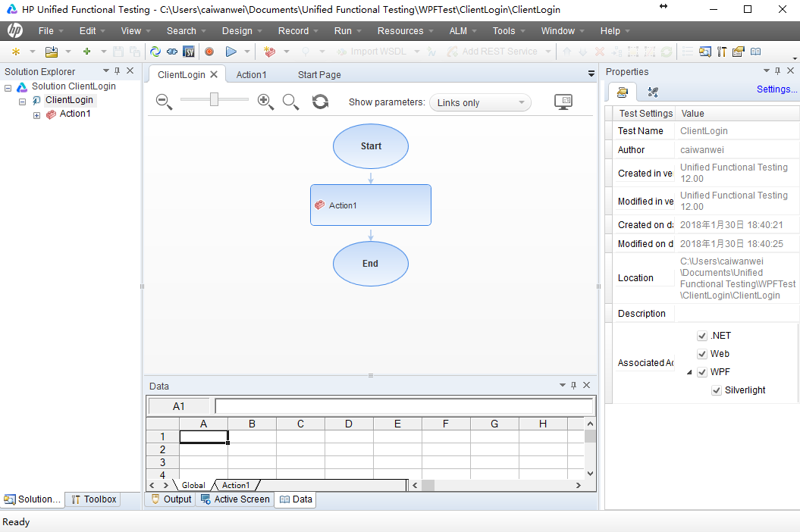800x532 pixels.
Task: Switch to the Toolbox side tab
Action: tap(94, 499)
